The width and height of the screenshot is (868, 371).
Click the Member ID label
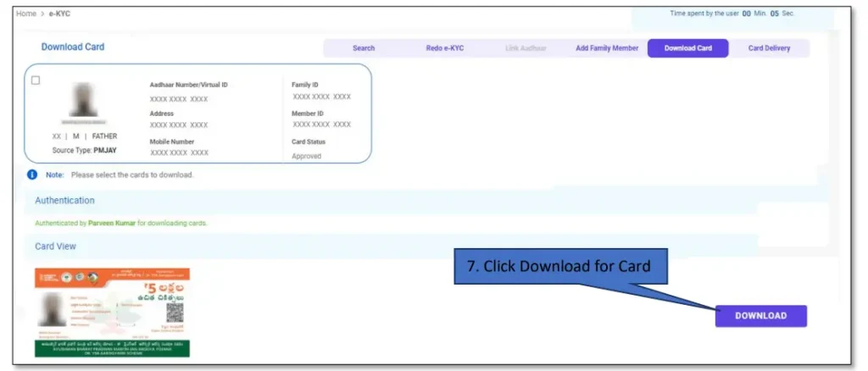point(308,114)
